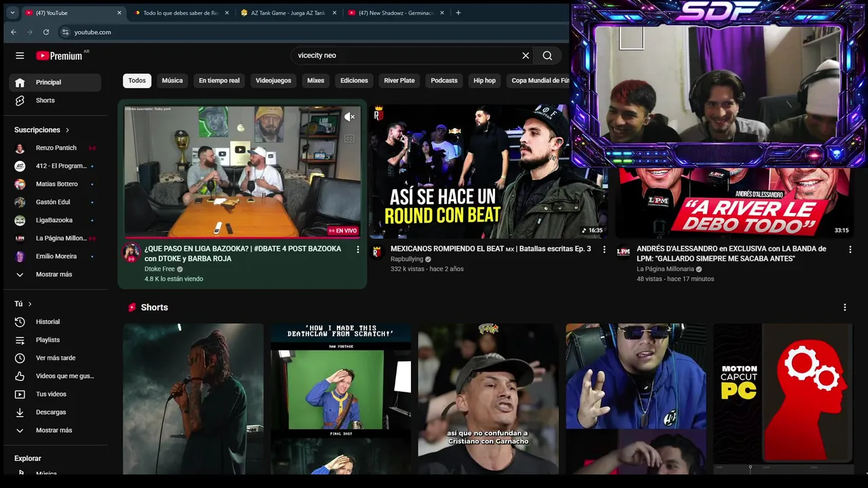
Task: Expand Tú list with Mostrar más
Action: 55,430
